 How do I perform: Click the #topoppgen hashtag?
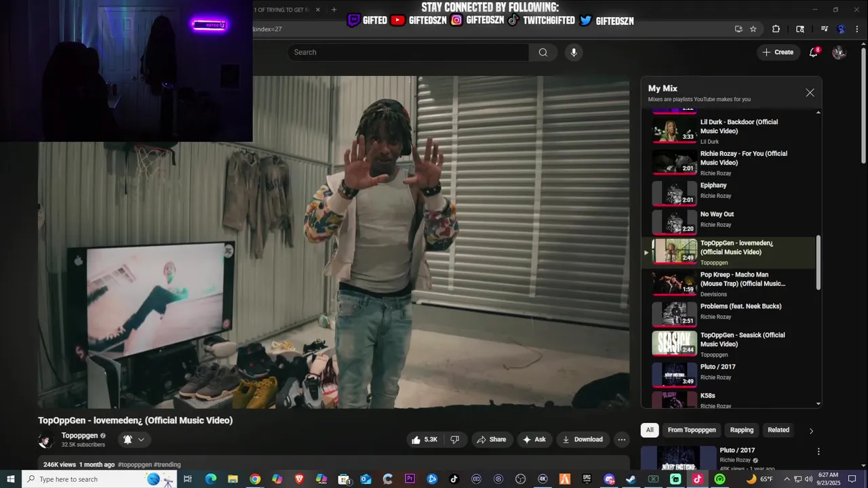(x=134, y=464)
